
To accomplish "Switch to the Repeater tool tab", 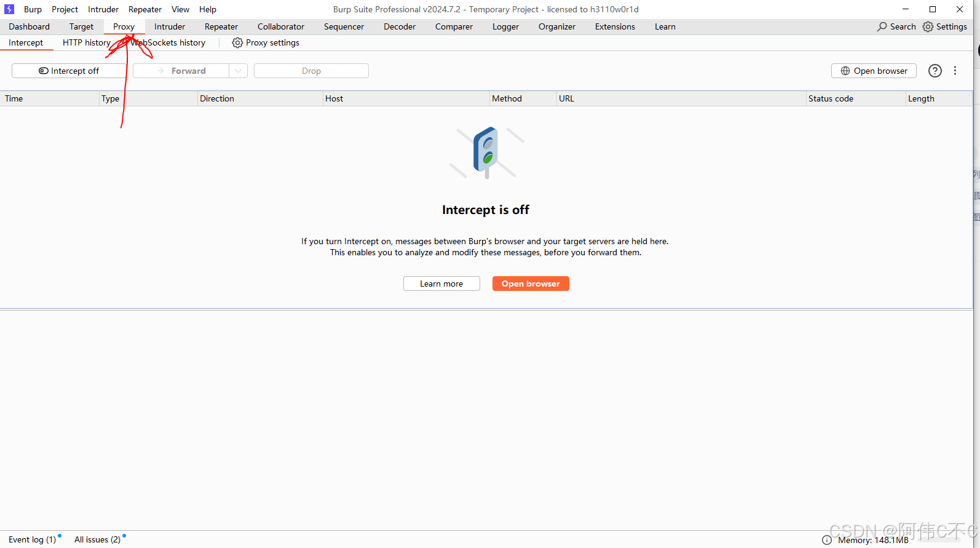I will click(x=221, y=26).
